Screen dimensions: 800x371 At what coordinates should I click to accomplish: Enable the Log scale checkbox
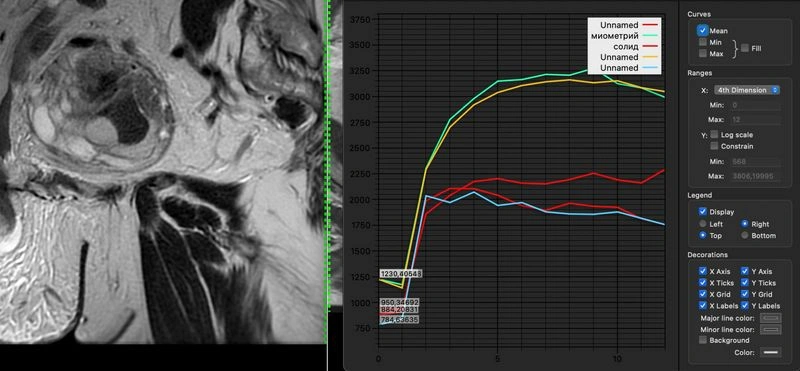point(714,135)
